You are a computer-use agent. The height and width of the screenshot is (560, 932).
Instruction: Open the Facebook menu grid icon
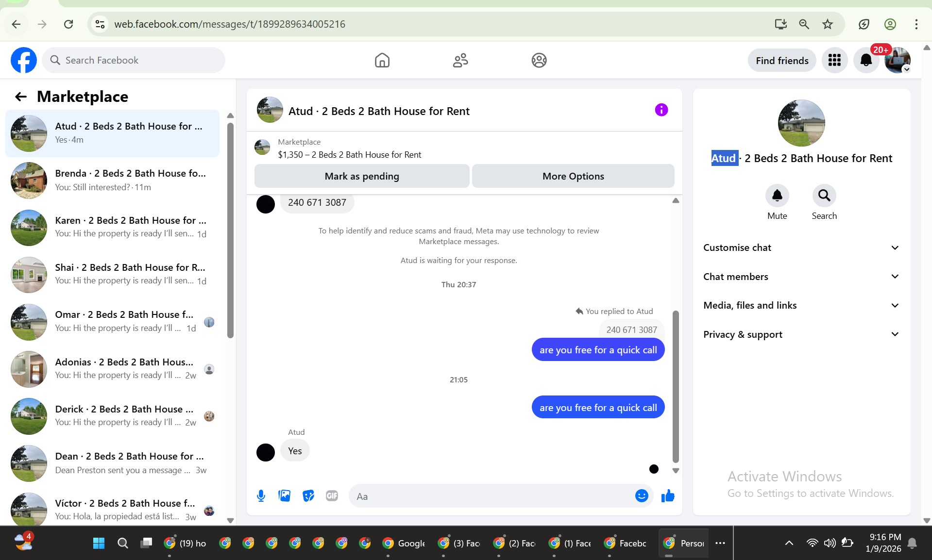(834, 60)
